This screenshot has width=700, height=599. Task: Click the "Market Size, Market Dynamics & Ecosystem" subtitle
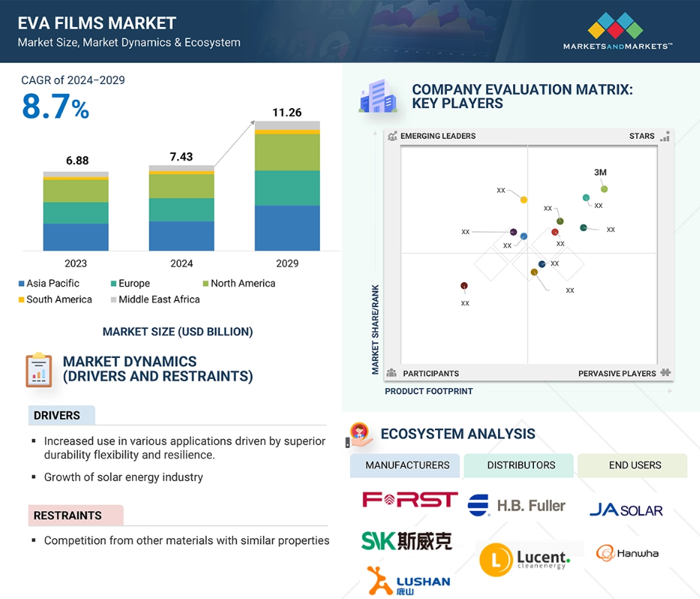pyautogui.click(x=129, y=42)
